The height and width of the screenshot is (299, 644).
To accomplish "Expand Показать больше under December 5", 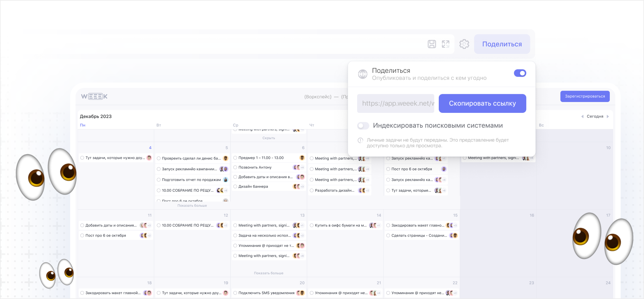I will 192,205.
